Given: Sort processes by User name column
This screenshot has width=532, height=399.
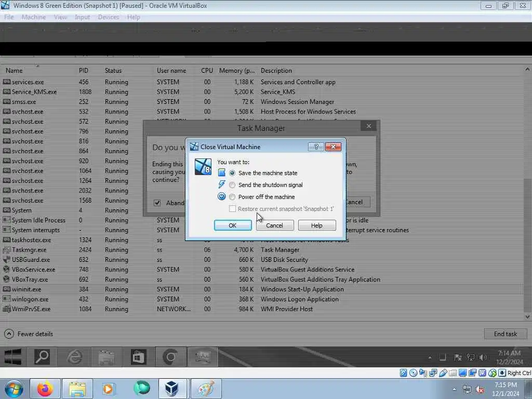Looking at the screenshot, I should 171,71.
